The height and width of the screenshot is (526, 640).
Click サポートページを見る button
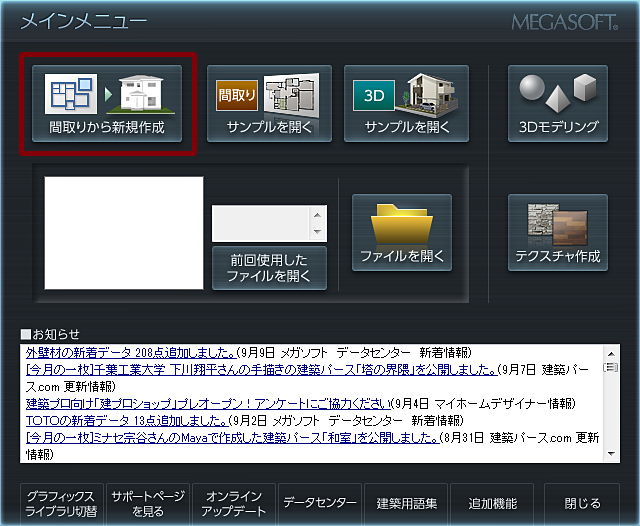tap(146, 504)
